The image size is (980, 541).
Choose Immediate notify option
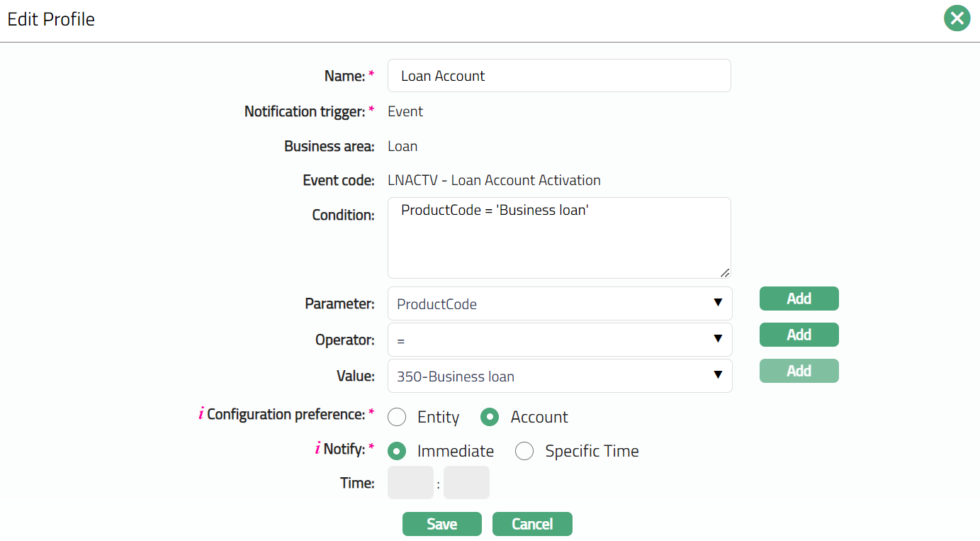coord(397,451)
